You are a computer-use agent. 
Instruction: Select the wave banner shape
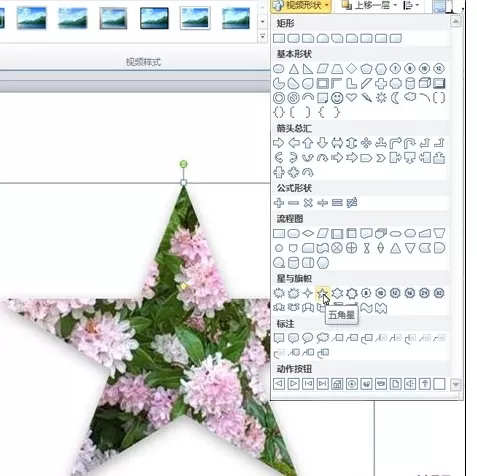[366, 308]
